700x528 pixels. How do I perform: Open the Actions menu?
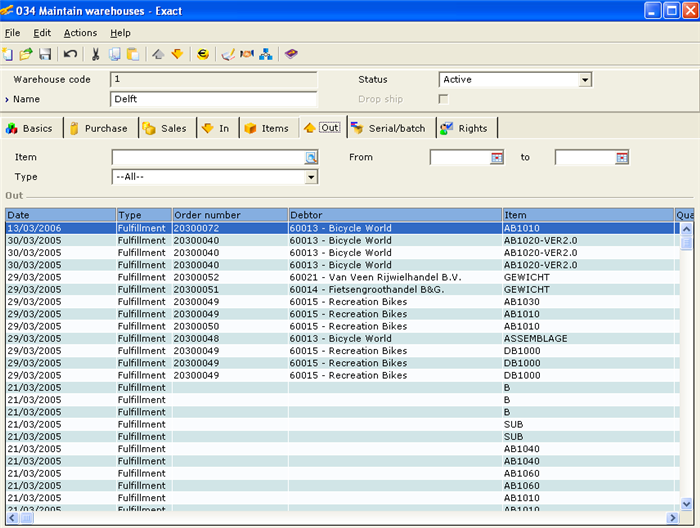[x=80, y=33]
